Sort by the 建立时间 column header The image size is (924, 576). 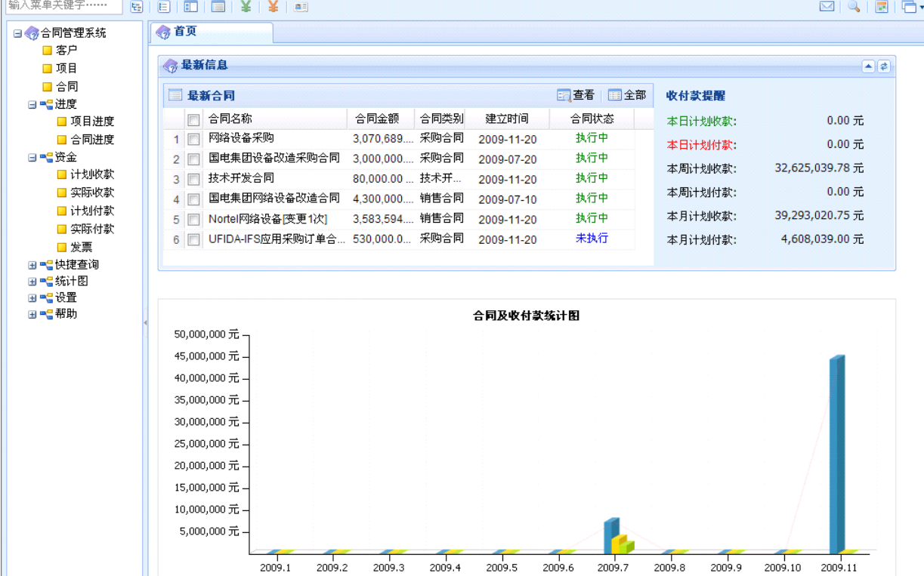507,119
